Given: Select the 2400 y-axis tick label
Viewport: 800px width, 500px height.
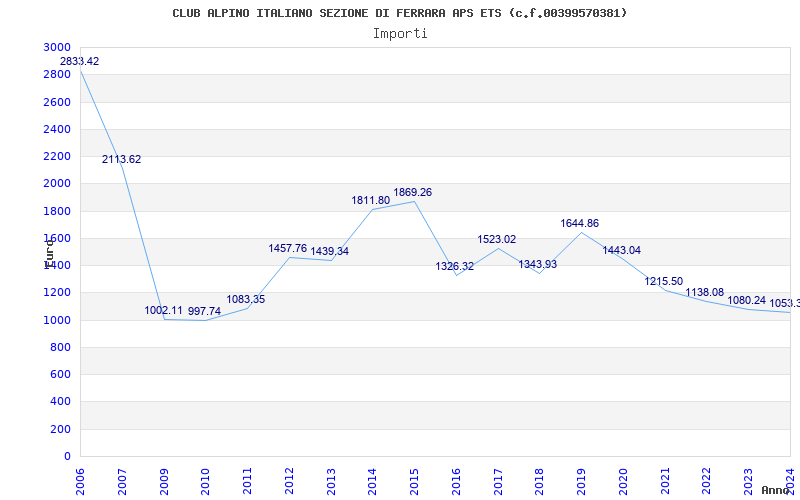Looking at the screenshot, I should point(57,129).
